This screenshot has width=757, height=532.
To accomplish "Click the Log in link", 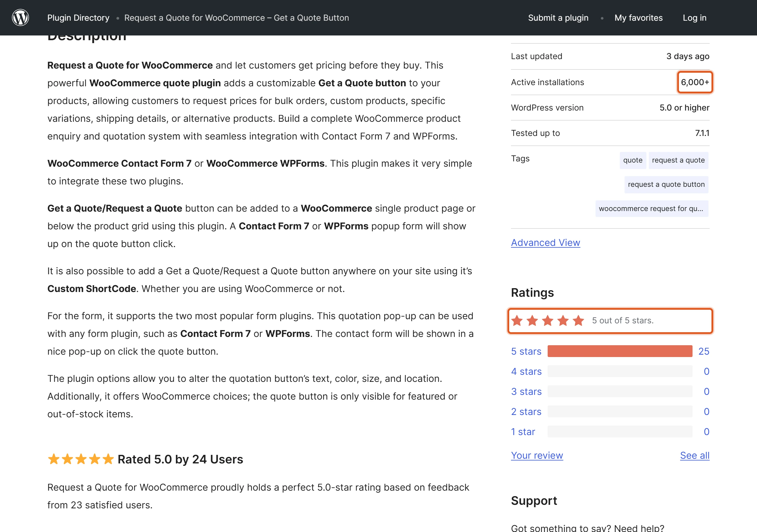I will [694, 18].
